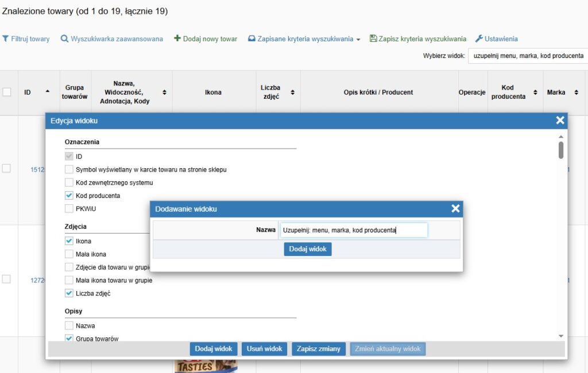588x373 pixels.
Task: Click the Filtruj towary funnel icon
Action: pyautogui.click(x=6, y=39)
